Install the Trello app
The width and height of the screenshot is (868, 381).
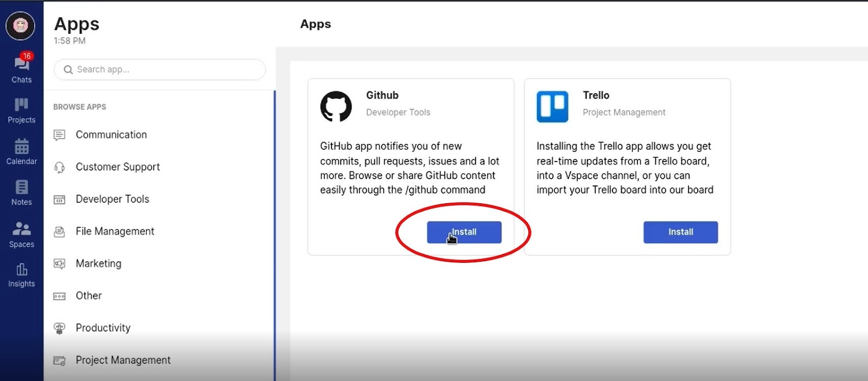click(680, 232)
